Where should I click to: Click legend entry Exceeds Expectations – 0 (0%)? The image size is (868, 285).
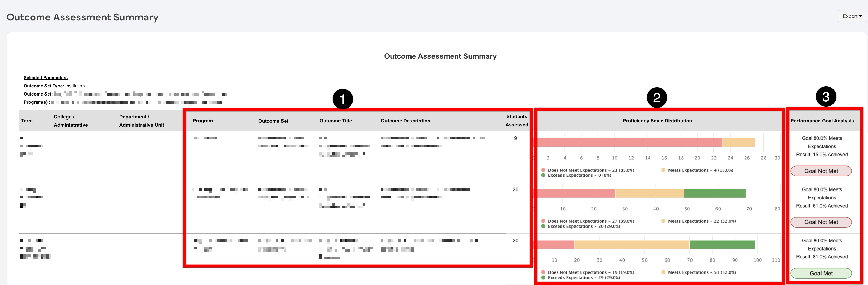click(576, 175)
